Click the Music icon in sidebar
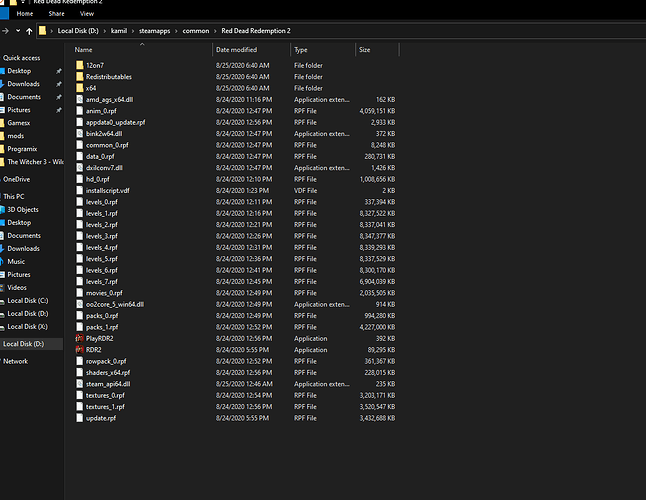Screen dimensions: 646x500 coord(2,262)
